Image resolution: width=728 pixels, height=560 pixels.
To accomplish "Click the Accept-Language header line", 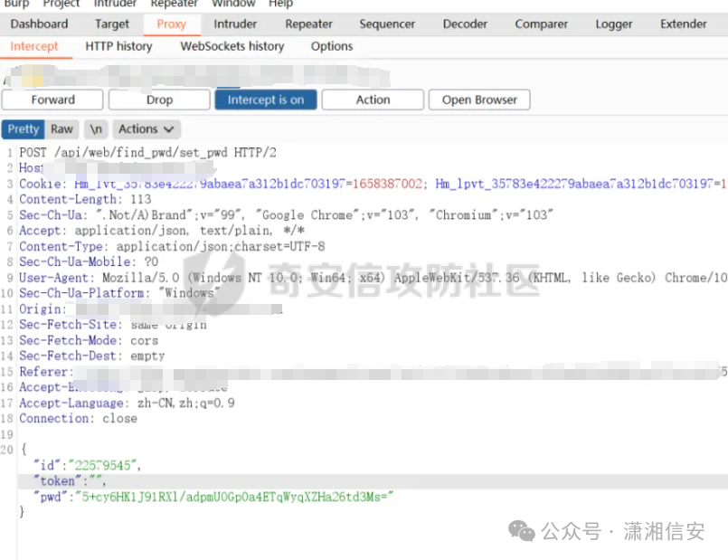I will 127,403.
